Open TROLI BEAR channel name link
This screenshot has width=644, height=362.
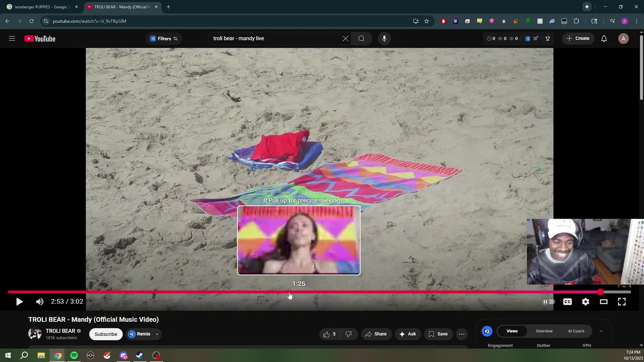coord(60,331)
